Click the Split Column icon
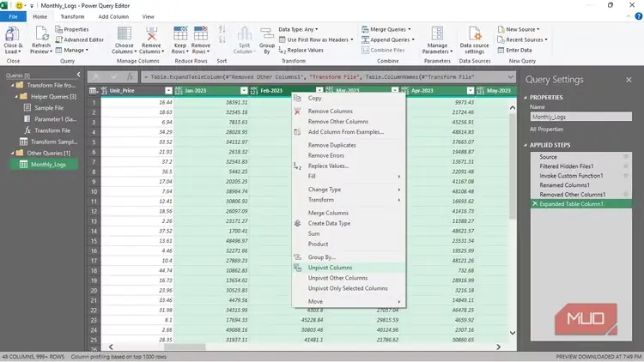Screen dimensions: 644x362 (x=245, y=34)
